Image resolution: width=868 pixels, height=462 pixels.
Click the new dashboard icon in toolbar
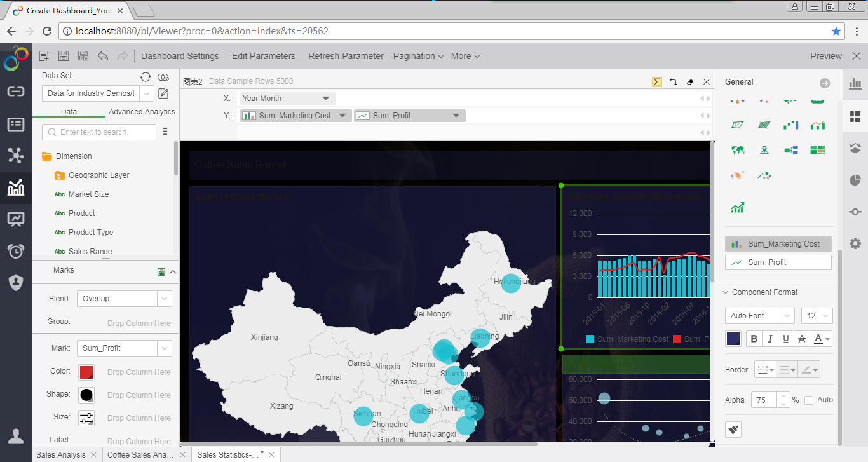coord(44,56)
